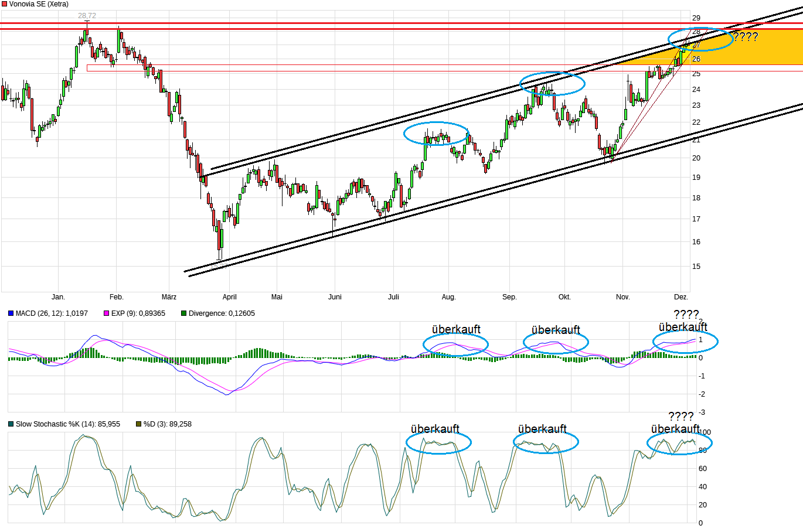The image size is (803, 532).
Task: Click the teal Slow Stochastic %K legend square
Action: coord(11,424)
